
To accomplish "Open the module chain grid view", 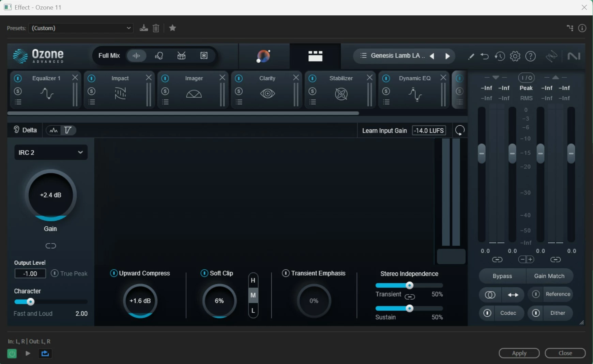I will (x=315, y=56).
